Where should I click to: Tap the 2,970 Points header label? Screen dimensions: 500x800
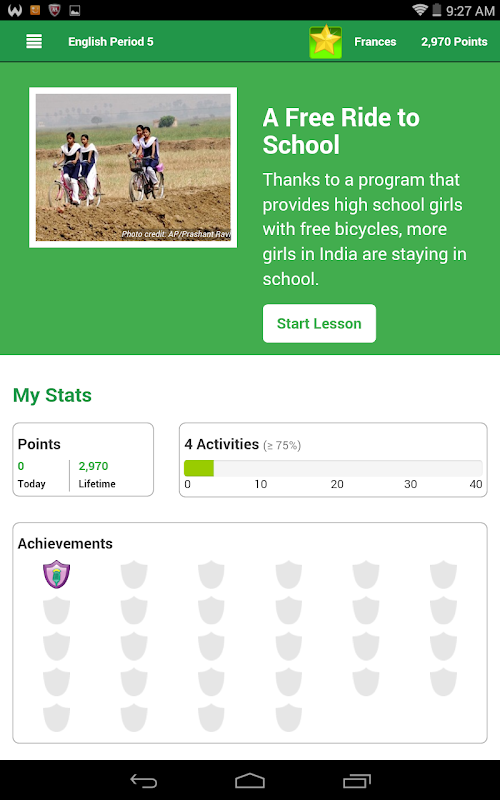click(454, 42)
